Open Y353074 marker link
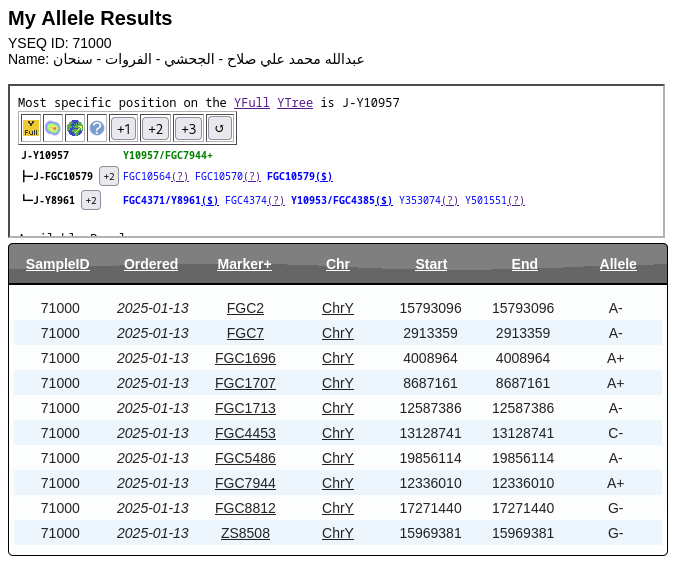Screen dimensions: 673x564 429,200
